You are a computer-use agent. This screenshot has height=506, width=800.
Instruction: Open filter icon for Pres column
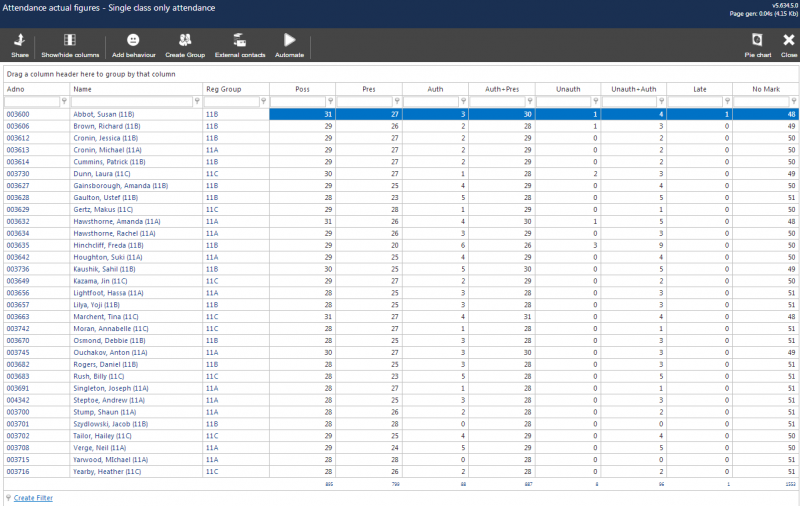pyautogui.click(x=397, y=101)
